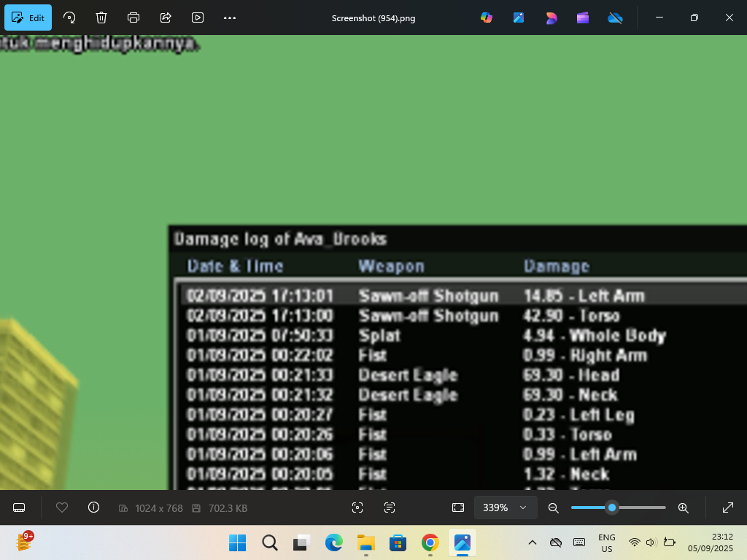Click the 1.32 - Neck damage entry
Viewport: 747px width, 560px height.
coord(566,474)
